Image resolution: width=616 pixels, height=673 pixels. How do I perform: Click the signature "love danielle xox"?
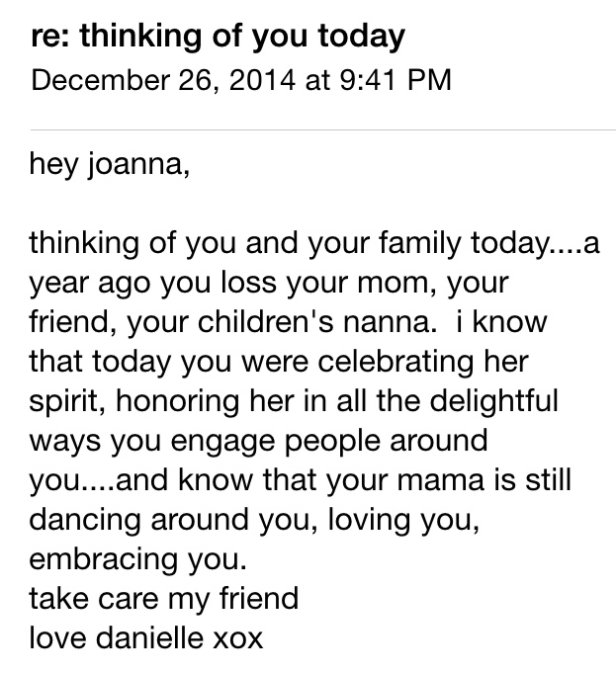click(x=146, y=638)
